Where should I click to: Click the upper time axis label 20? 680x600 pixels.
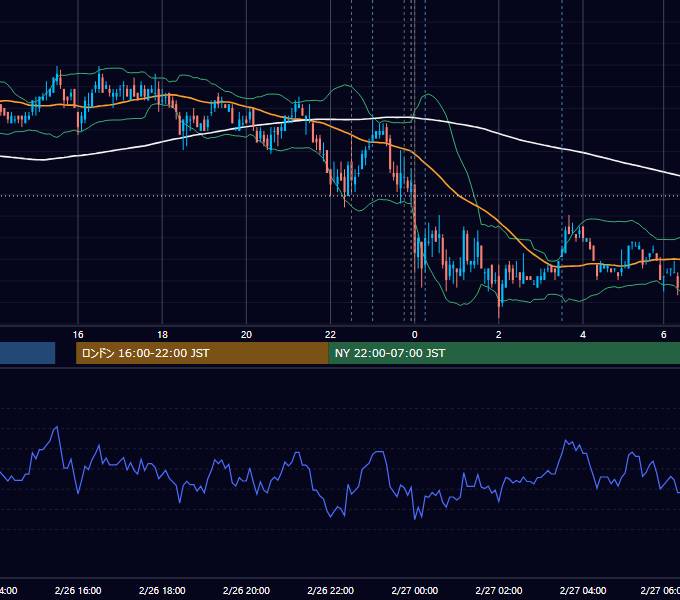click(246, 335)
